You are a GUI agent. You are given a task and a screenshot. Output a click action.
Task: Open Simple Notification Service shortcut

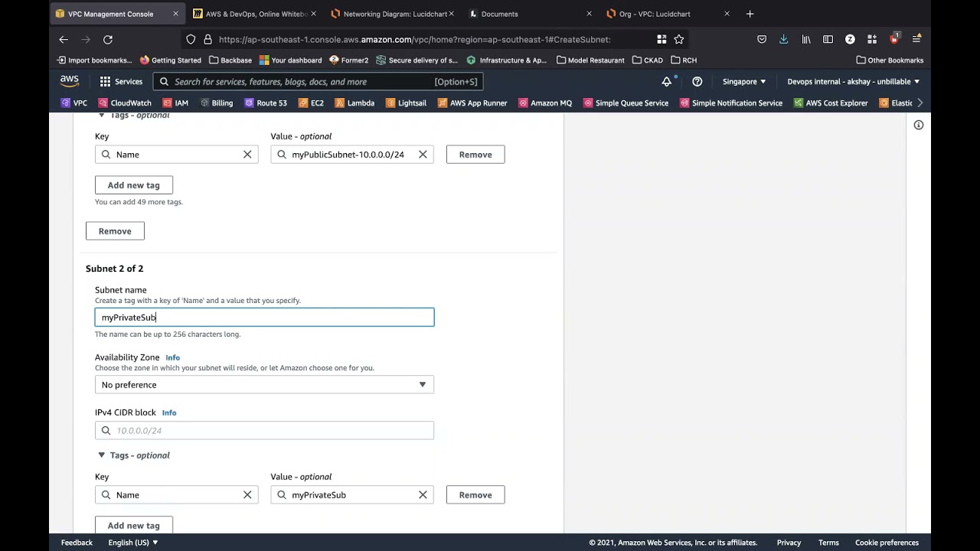(x=731, y=103)
